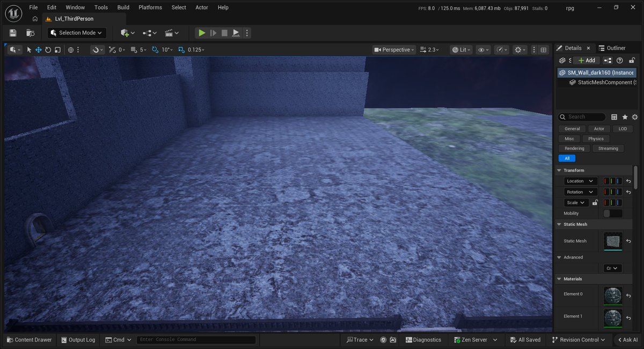644x349 pixels.
Task: Toggle the world coordinate space globe
Action: [71, 49]
